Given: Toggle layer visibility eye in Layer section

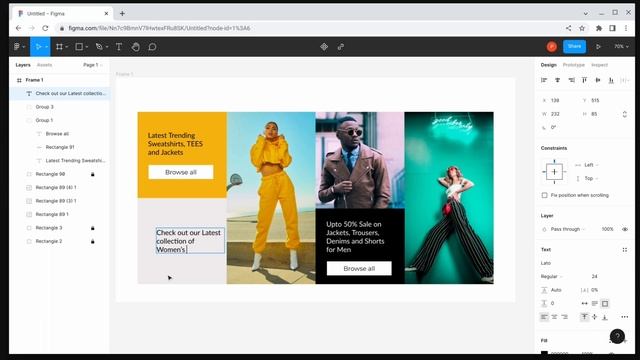Looking at the screenshot, I should coord(624,229).
